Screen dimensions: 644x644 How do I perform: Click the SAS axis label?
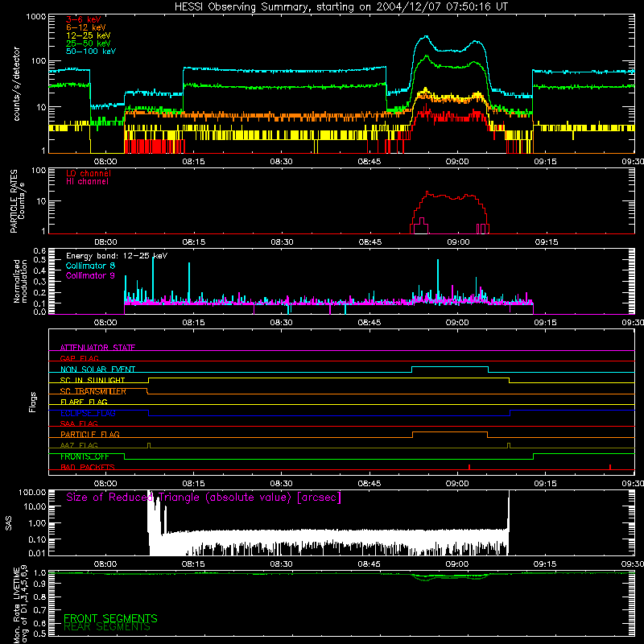9,523
